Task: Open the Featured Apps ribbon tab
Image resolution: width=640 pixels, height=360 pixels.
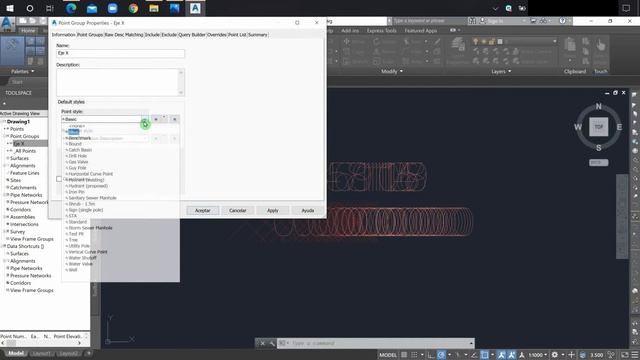Action: coord(420,31)
